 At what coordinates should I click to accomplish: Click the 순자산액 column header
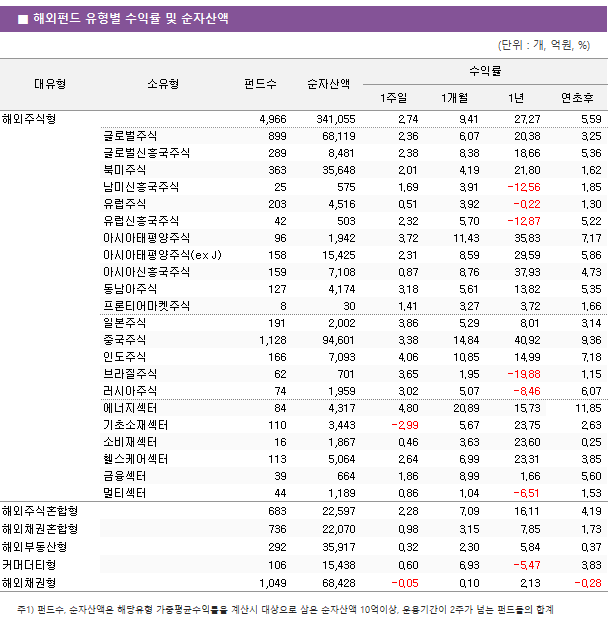[x=328, y=84]
